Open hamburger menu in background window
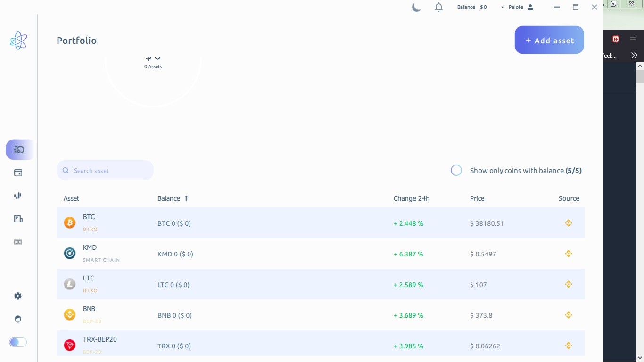644x362 pixels. pos(633,39)
